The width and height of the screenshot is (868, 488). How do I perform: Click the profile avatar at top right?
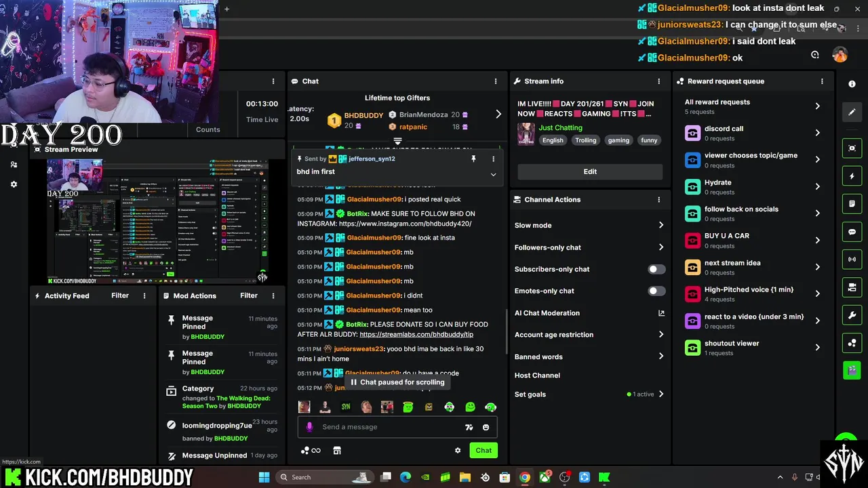pos(840,55)
